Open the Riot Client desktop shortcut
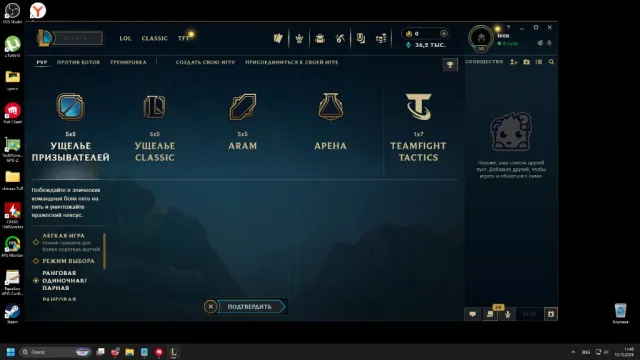This screenshot has height=360, width=640. [13, 113]
